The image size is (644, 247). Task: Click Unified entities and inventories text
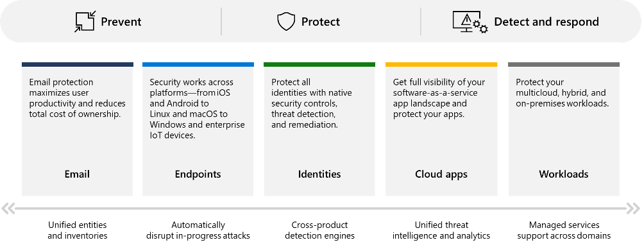point(77,230)
